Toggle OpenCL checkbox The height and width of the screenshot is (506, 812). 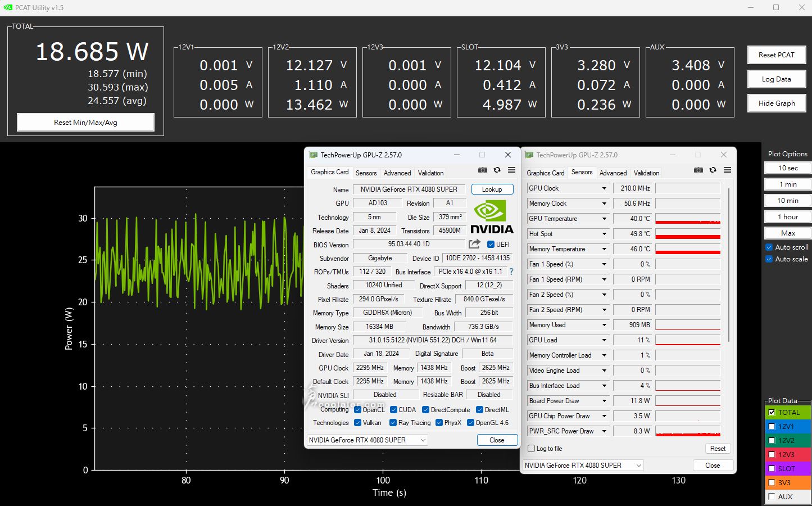tap(357, 409)
